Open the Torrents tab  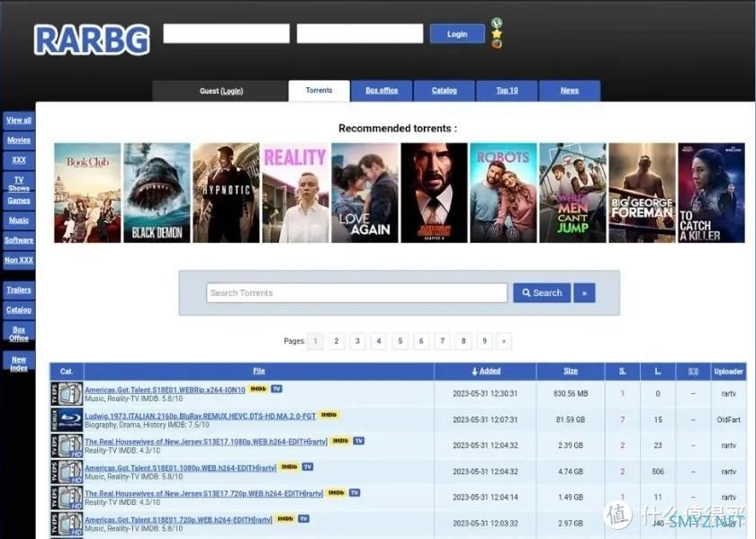319,91
